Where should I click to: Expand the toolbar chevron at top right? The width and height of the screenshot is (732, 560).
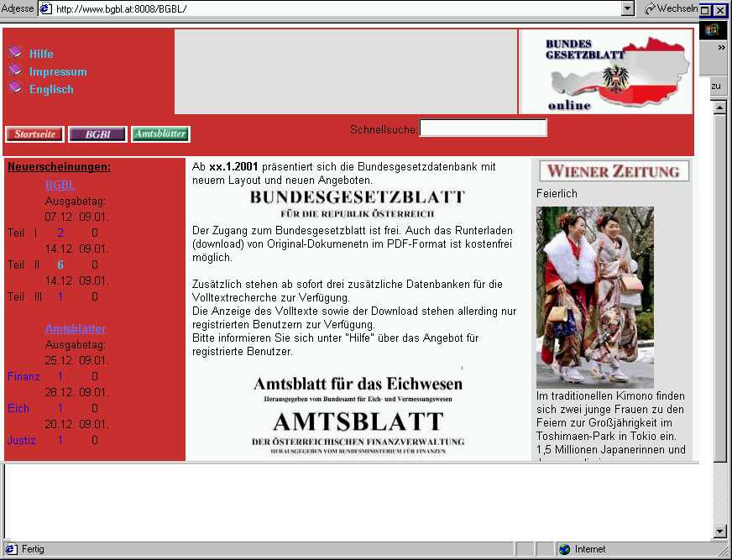coord(721,47)
